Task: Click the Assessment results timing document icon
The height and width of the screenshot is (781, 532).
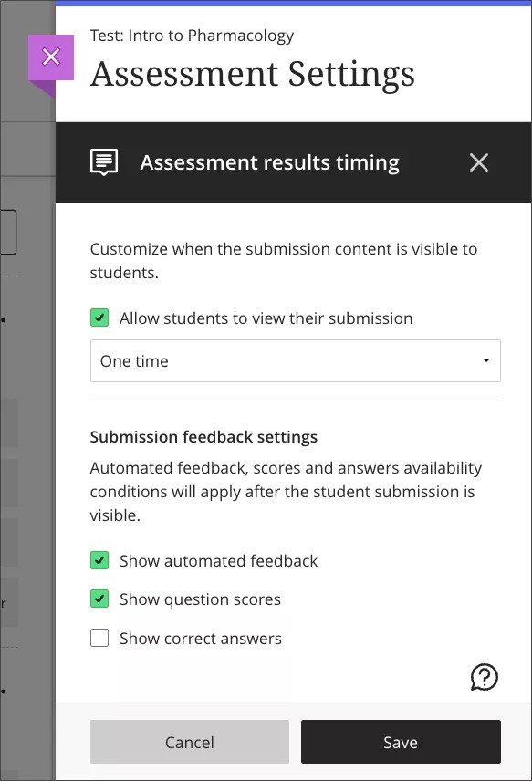Action: click(103, 161)
